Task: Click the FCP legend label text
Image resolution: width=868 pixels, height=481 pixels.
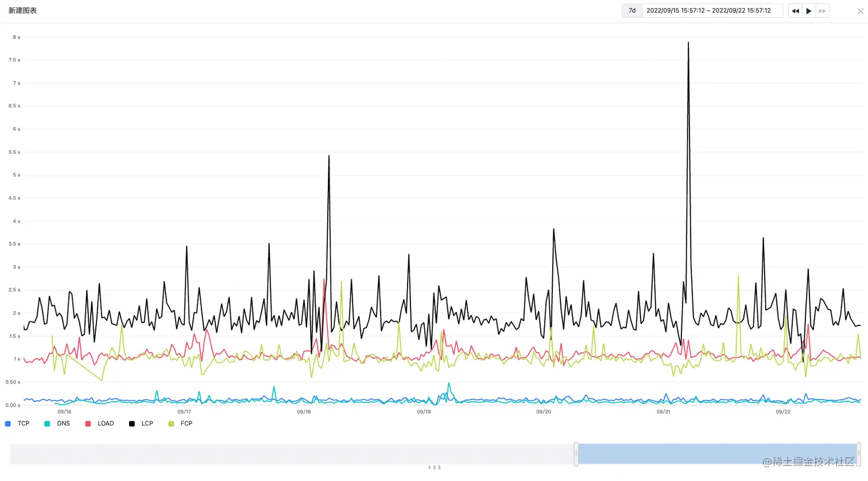Action: click(187, 424)
